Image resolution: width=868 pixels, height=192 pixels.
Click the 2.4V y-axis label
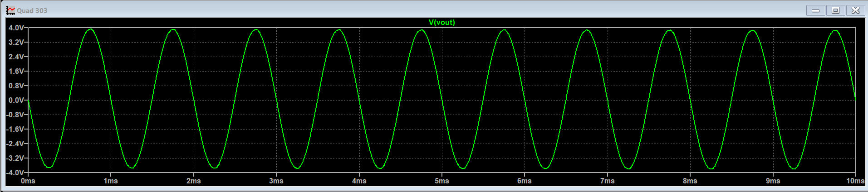coord(16,57)
